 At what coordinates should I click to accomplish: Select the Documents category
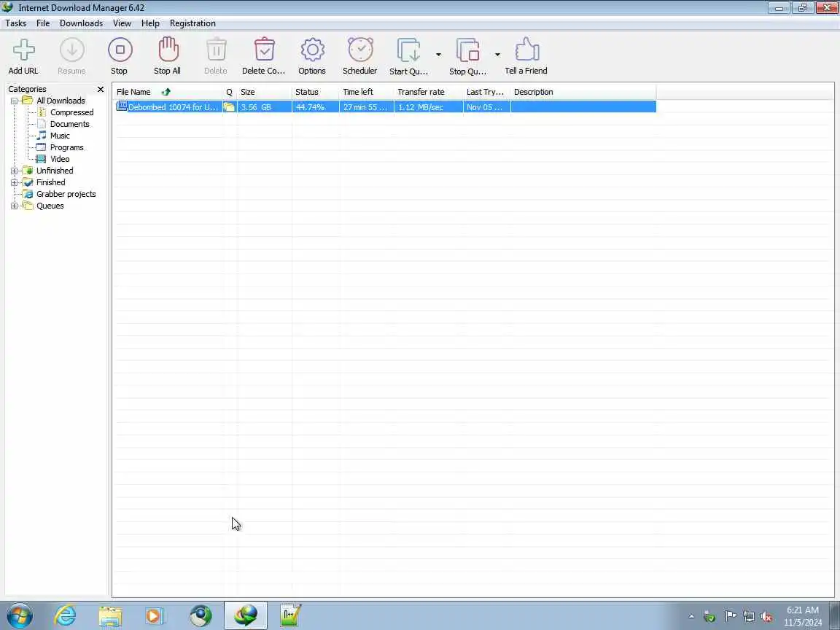coord(70,124)
